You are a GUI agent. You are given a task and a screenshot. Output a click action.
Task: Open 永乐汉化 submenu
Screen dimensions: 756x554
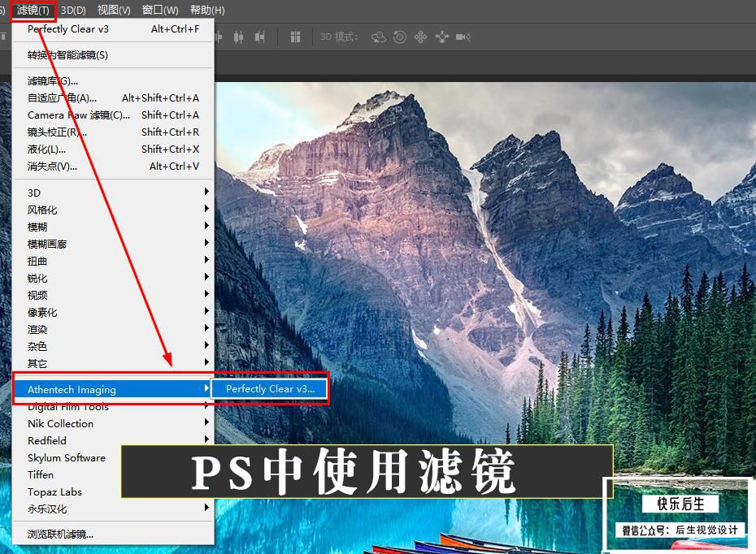[113, 509]
